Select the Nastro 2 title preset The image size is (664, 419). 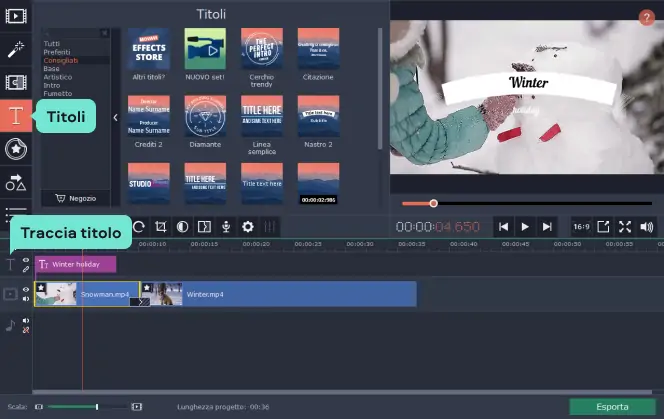[x=318, y=116]
